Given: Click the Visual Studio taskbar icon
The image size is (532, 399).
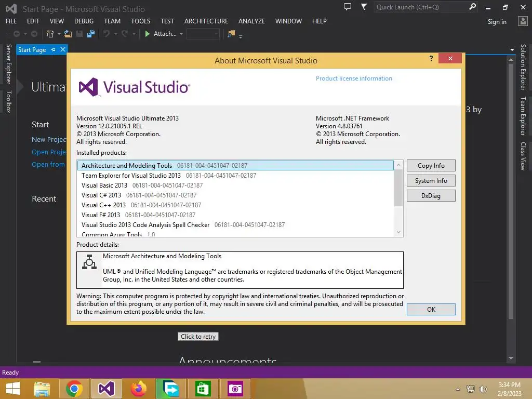Looking at the screenshot, I should click(106, 389).
